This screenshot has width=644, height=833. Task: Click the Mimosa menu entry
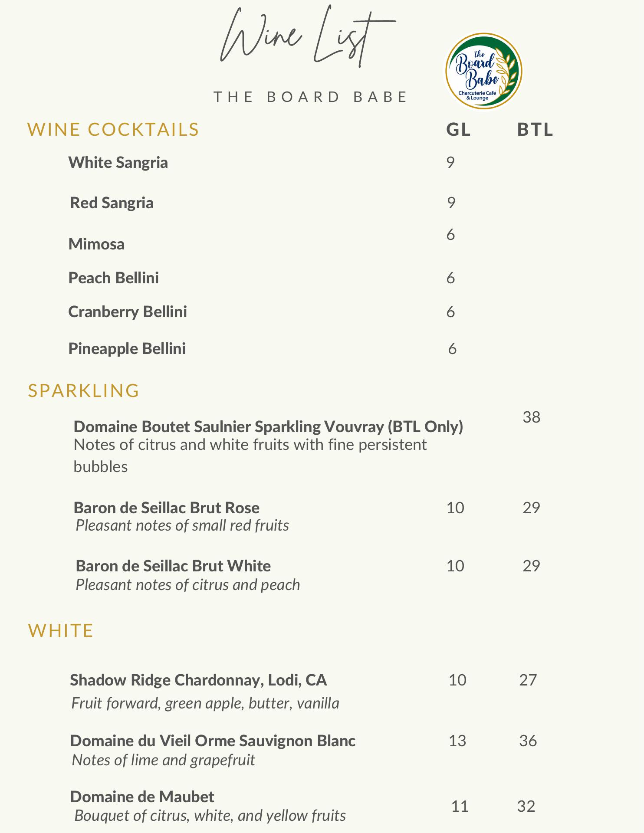96,244
